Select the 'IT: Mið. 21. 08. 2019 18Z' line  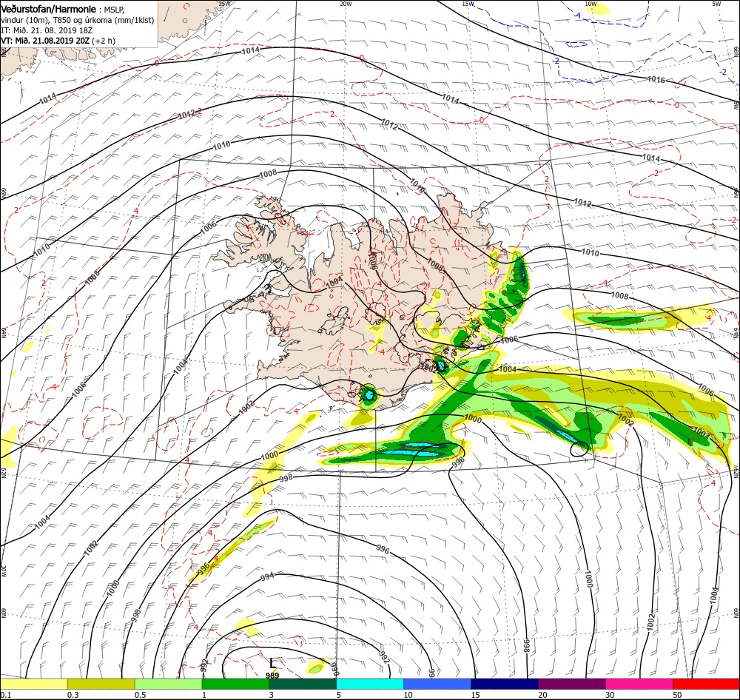point(47,30)
